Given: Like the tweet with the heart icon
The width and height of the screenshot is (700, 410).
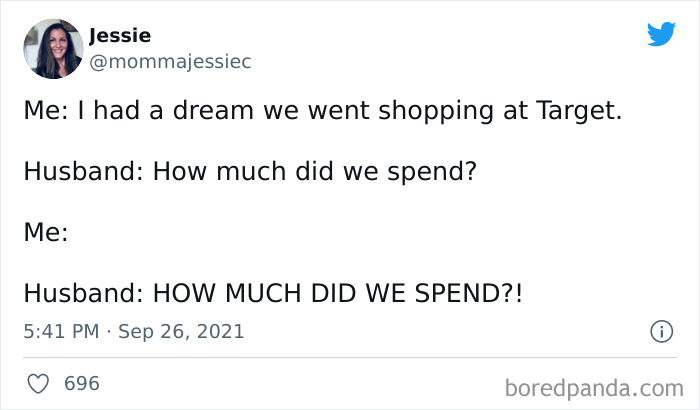Looking at the screenshot, I should [x=36, y=383].
